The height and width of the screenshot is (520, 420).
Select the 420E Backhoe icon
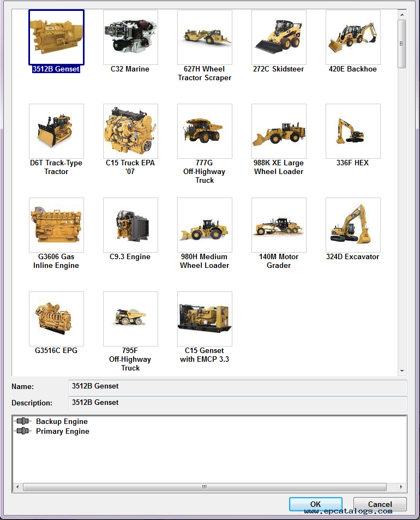[x=353, y=38]
